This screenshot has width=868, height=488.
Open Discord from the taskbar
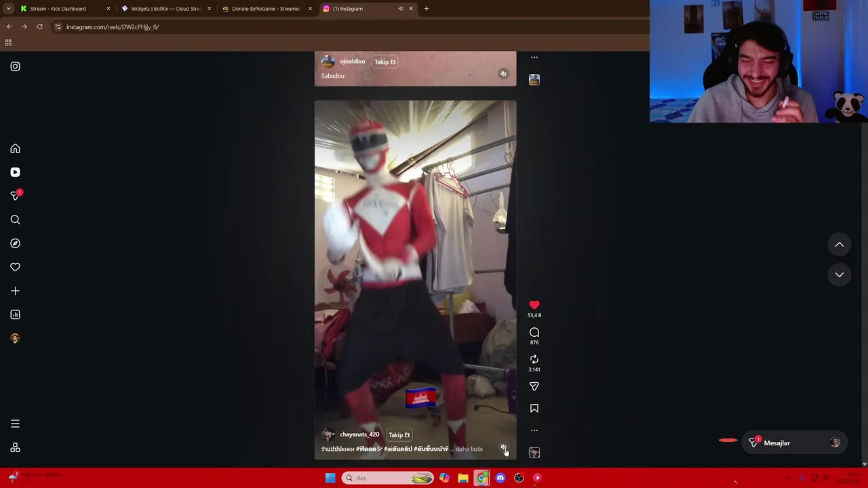tap(500, 478)
